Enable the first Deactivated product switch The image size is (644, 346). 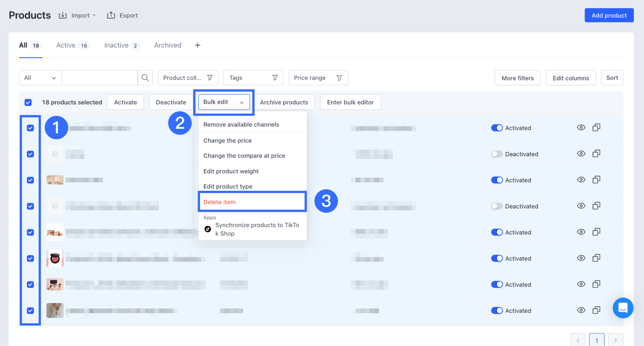(497, 154)
